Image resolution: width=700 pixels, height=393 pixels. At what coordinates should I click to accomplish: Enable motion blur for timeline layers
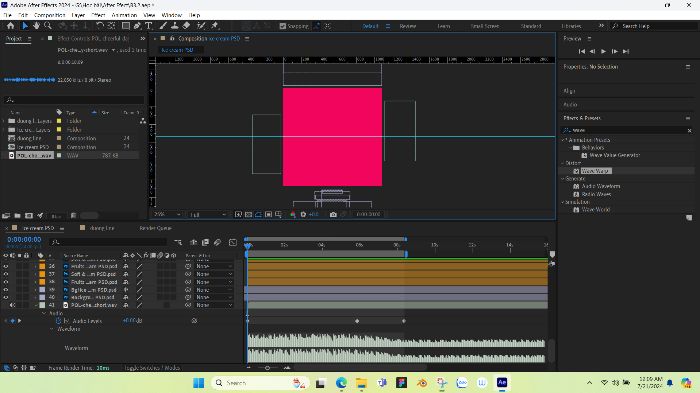click(x=217, y=242)
